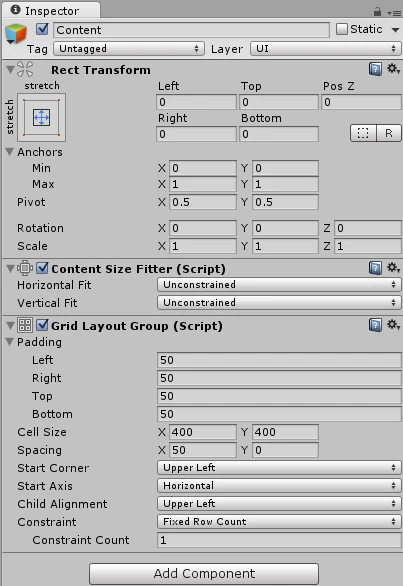The height and width of the screenshot is (586, 403).
Task: Collapse the Grid Layout Group component
Action: tap(10, 326)
